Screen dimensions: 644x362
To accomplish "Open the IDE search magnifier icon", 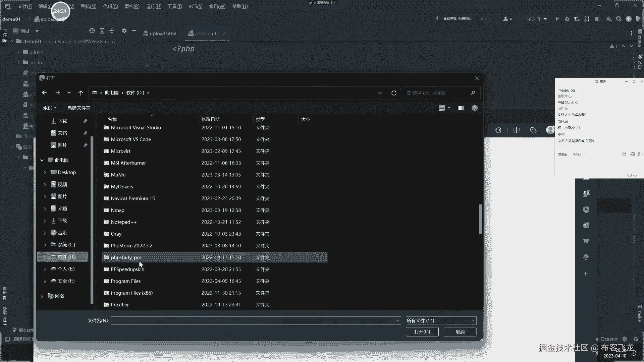I will tap(619, 19).
